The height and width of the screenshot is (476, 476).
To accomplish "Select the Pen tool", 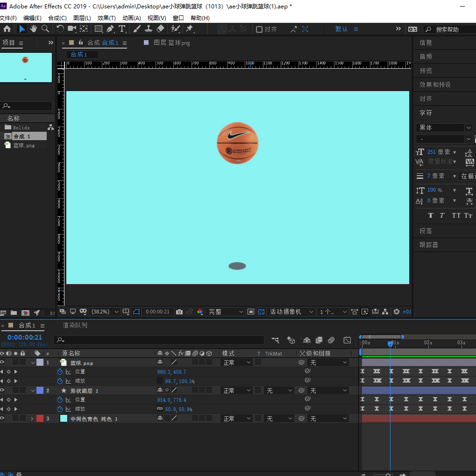I will coord(110,29).
